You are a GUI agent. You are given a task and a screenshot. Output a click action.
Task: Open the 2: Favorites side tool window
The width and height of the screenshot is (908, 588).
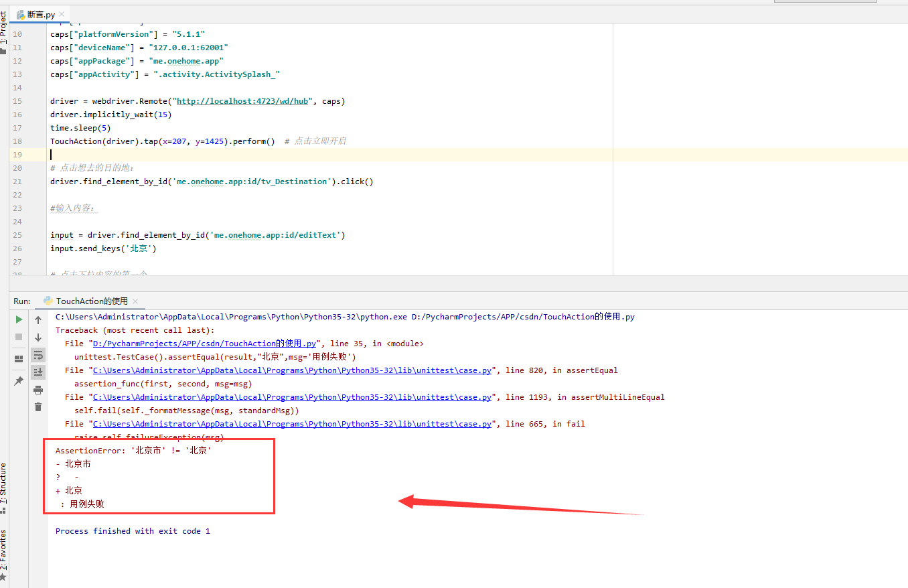(x=4, y=554)
